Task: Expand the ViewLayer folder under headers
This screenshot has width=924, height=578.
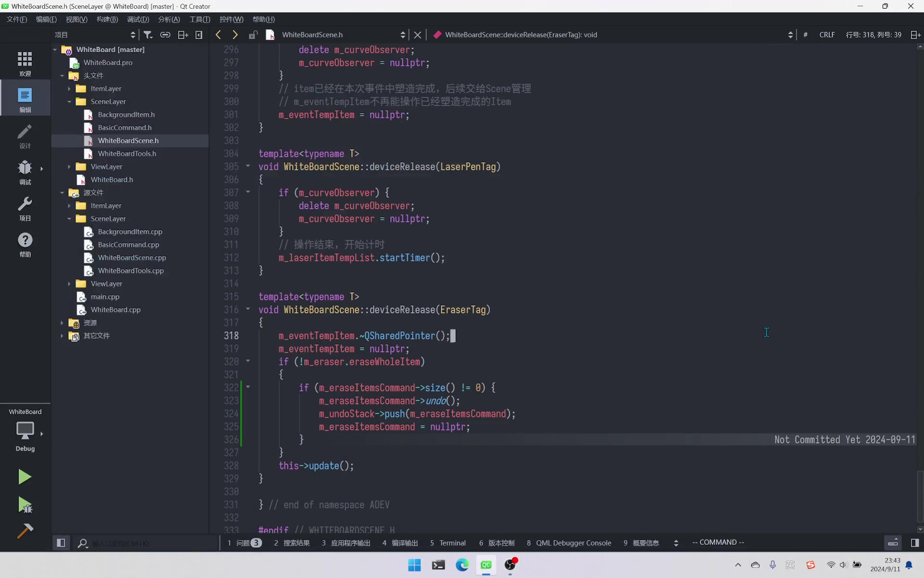Action: point(69,167)
